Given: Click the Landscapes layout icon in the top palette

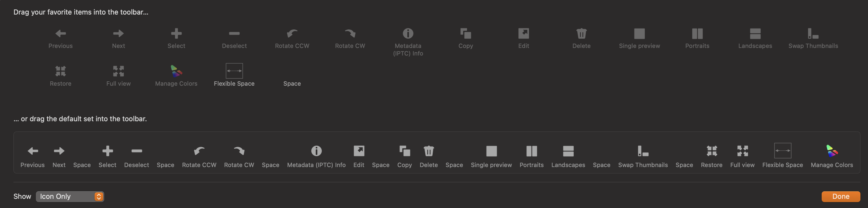Looking at the screenshot, I should coord(755,33).
